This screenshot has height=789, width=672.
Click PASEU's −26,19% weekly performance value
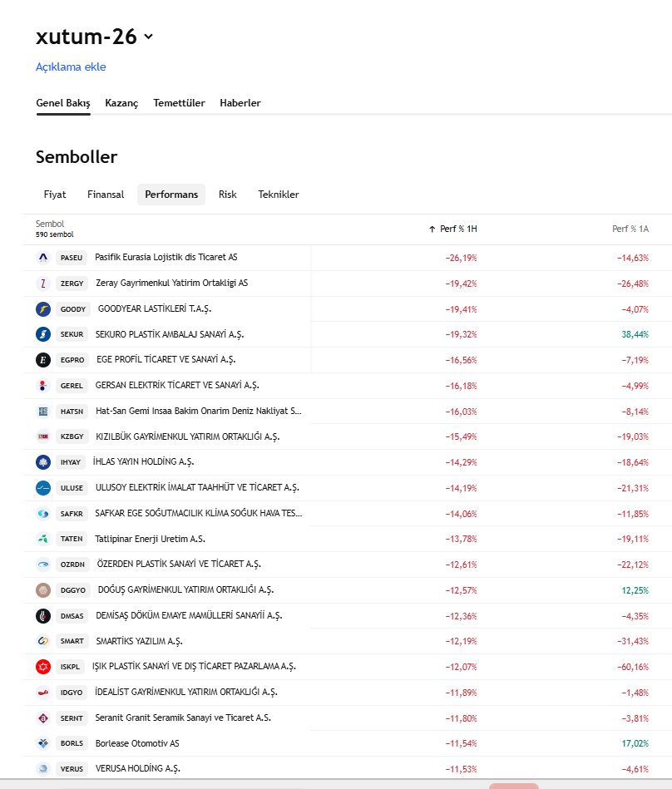[x=461, y=258]
